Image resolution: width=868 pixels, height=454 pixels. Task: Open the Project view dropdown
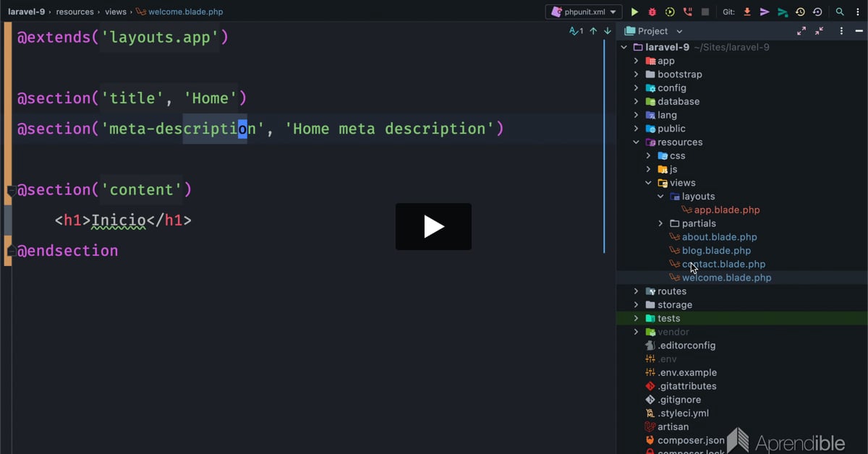pos(679,31)
